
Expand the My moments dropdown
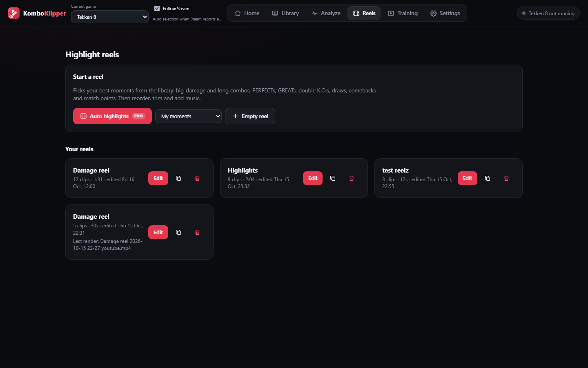pos(188,116)
